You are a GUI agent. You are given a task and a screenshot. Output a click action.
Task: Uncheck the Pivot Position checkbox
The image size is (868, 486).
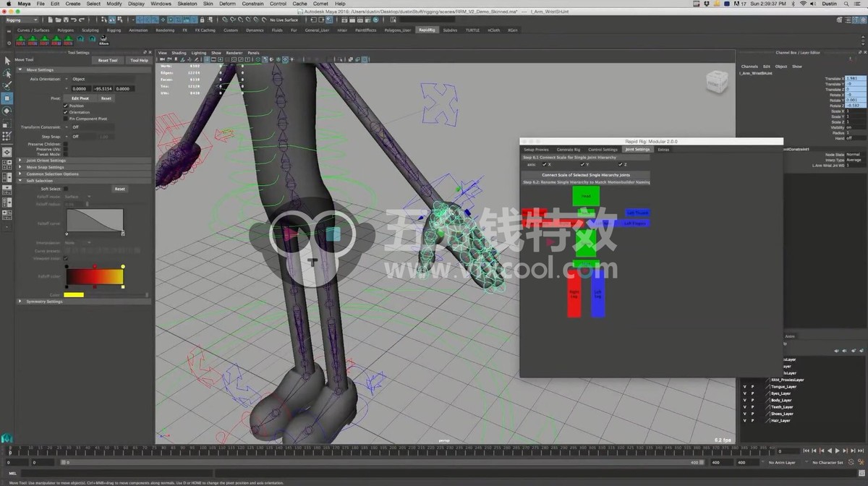coord(66,106)
